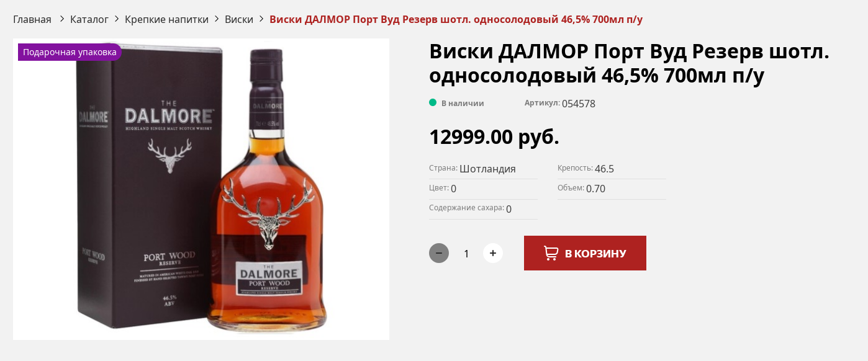
Task: Click the chevron after Главная
Action: (x=61, y=19)
